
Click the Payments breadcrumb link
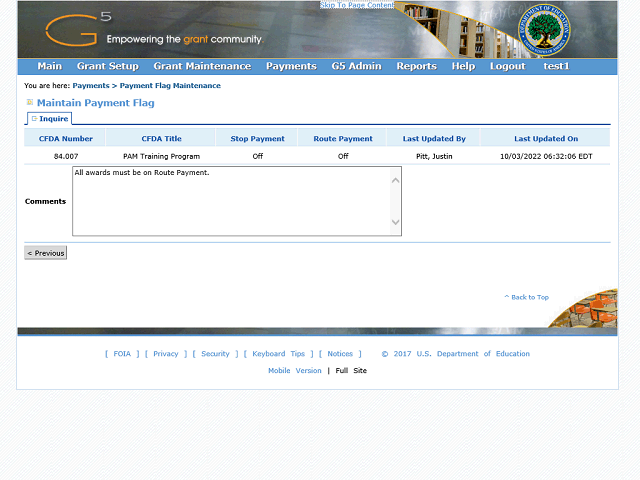pyautogui.click(x=91, y=86)
